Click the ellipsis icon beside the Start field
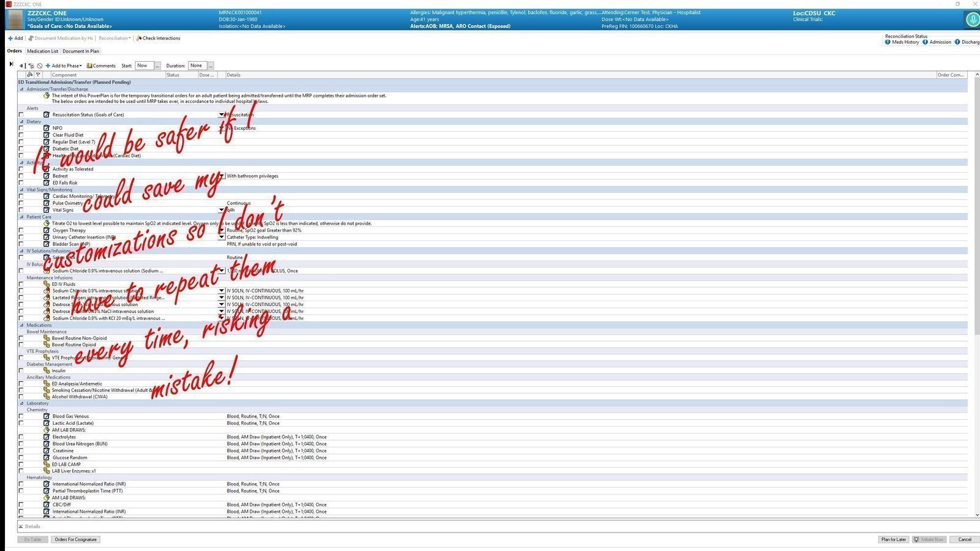The image size is (980, 551). tap(157, 66)
